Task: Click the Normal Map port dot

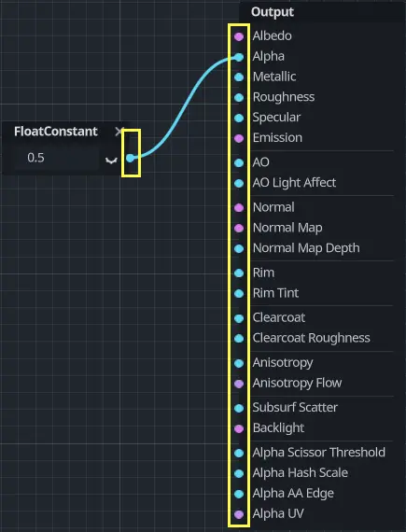Action: click(x=239, y=228)
